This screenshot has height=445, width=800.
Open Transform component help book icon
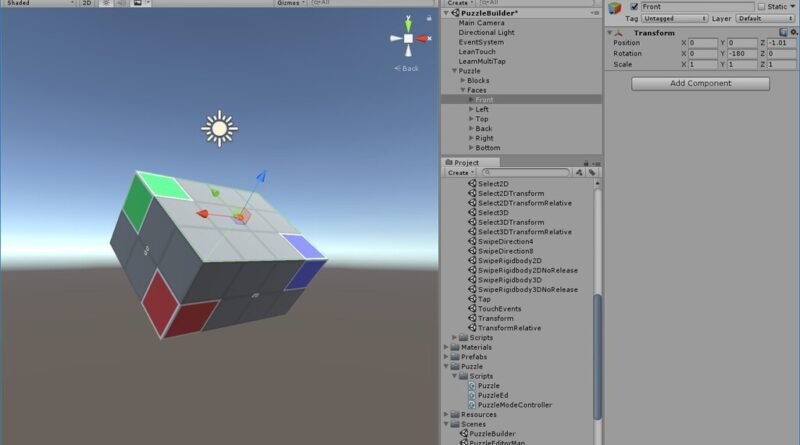(783, 32)
